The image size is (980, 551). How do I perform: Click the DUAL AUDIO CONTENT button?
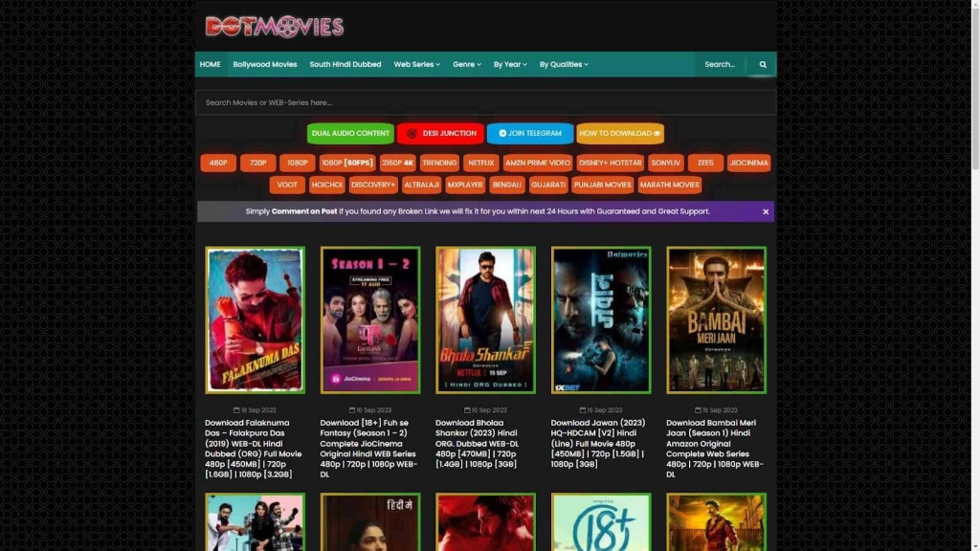pos(350,133)
